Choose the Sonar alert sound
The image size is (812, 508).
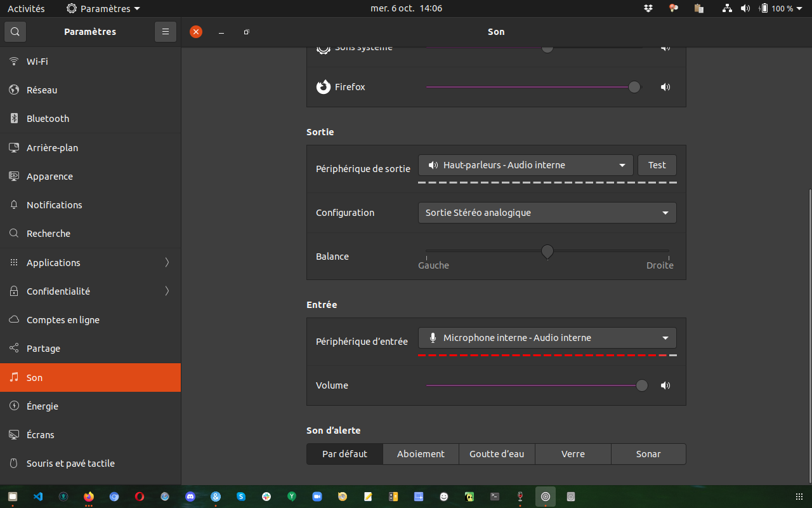pyautogui.click(x=648, y=454)
